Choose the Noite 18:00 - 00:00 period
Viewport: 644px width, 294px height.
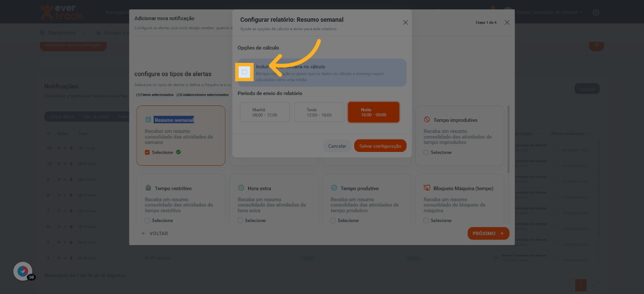pos(373,112)
